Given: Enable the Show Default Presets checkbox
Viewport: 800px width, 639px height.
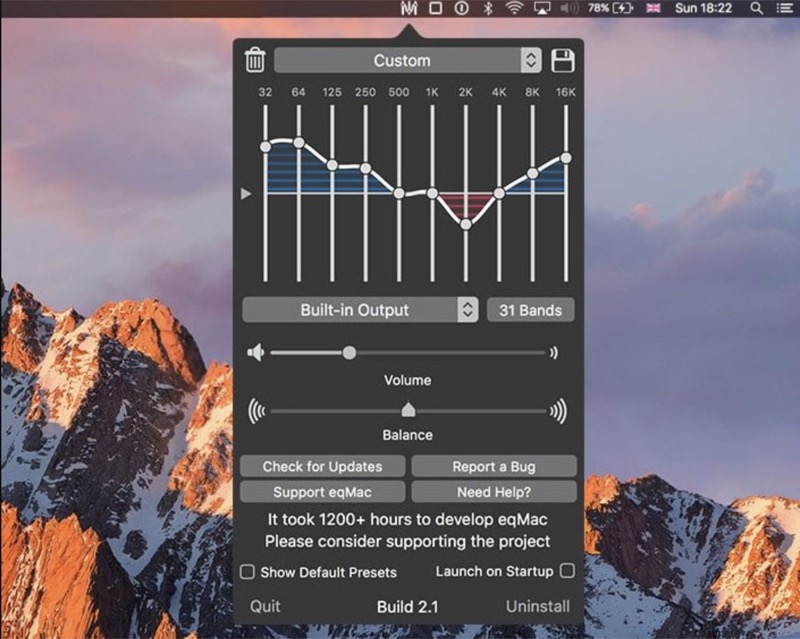Looking at the screenshot, I should 247,572.
